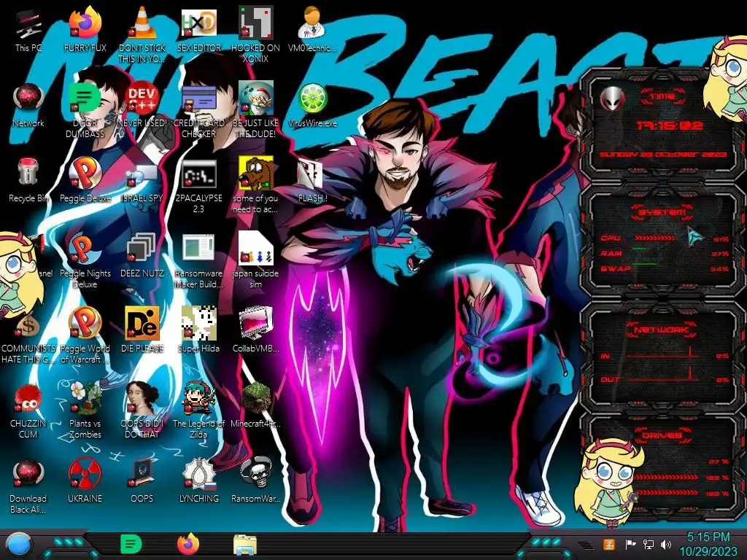Open the green chat app in taskbar

tap(131, 544)
